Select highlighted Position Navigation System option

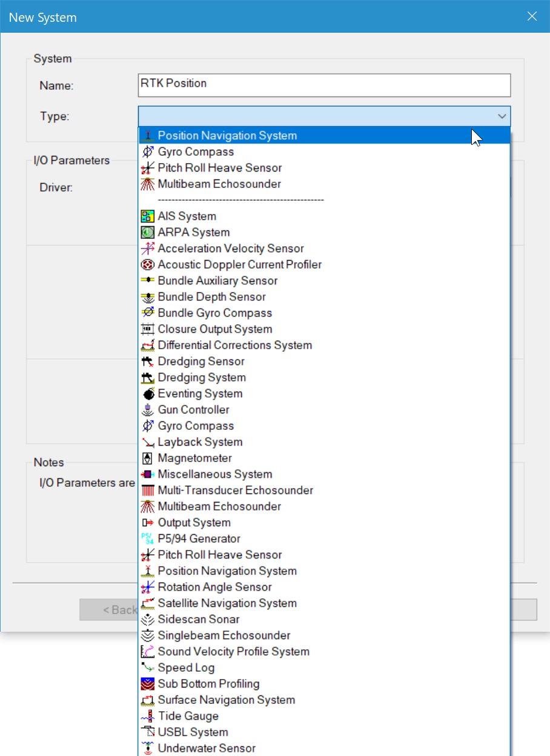pos(227,136)
